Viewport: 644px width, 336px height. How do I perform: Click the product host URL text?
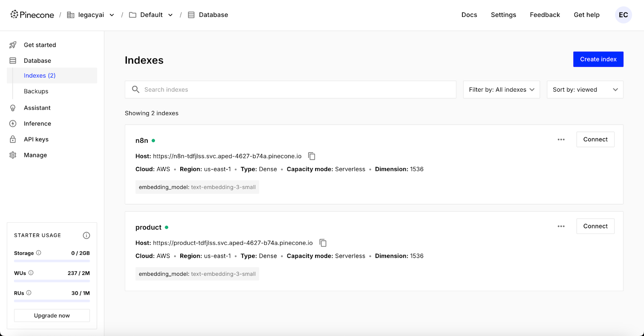coord(233,243)
